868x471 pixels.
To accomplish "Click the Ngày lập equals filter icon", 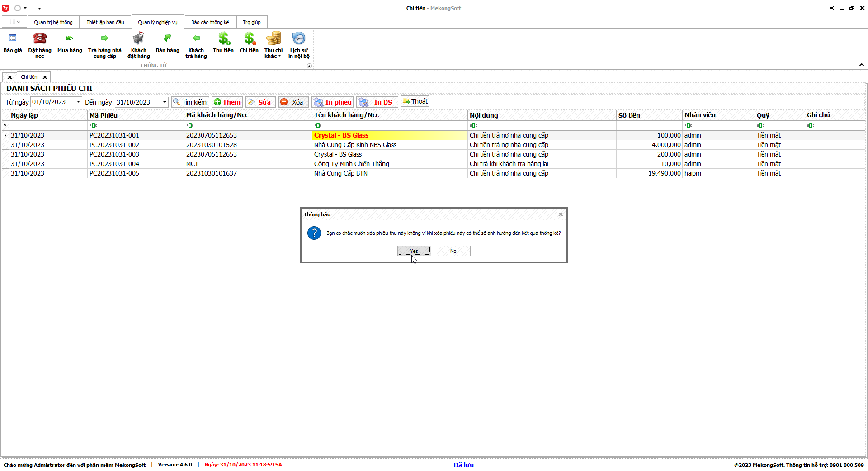I will point(14,126).
